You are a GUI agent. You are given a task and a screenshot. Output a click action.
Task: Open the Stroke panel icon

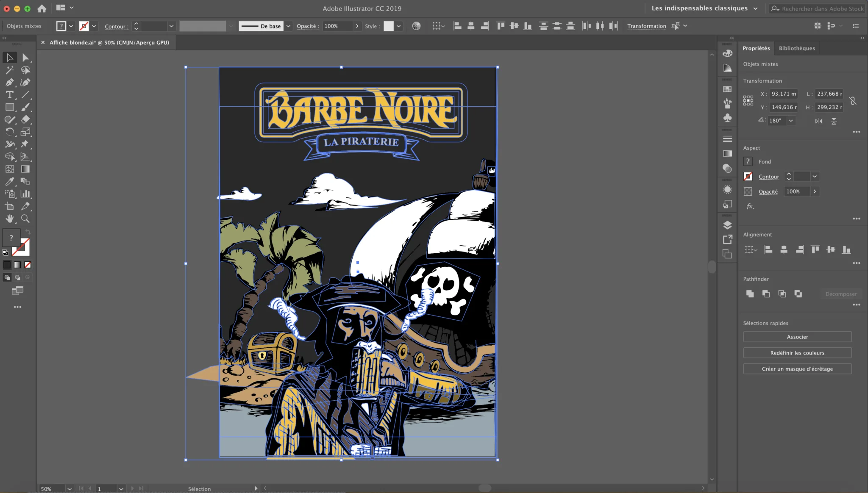pyautogui.click(x=727, y=139)
